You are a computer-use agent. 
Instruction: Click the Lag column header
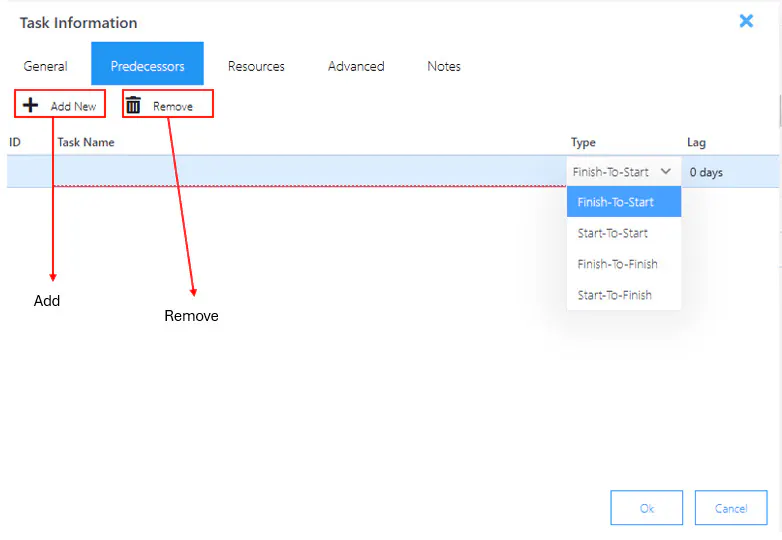pyautogui.click(x=696, y=143)
